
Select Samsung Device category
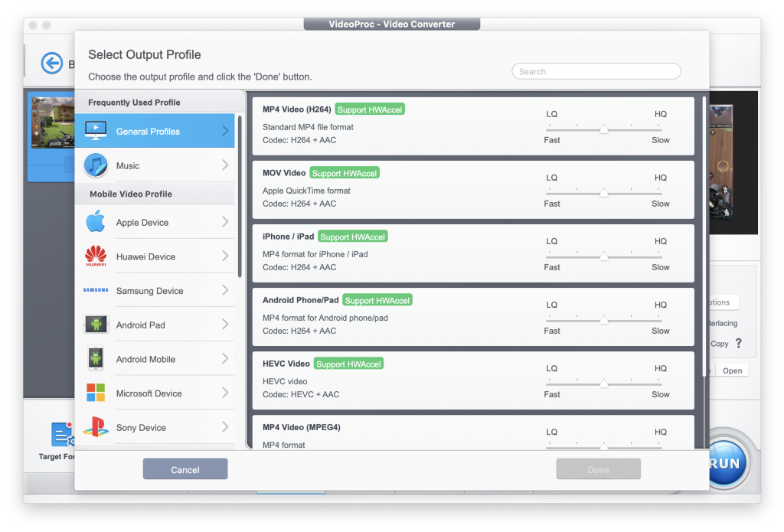pos(155,291)
